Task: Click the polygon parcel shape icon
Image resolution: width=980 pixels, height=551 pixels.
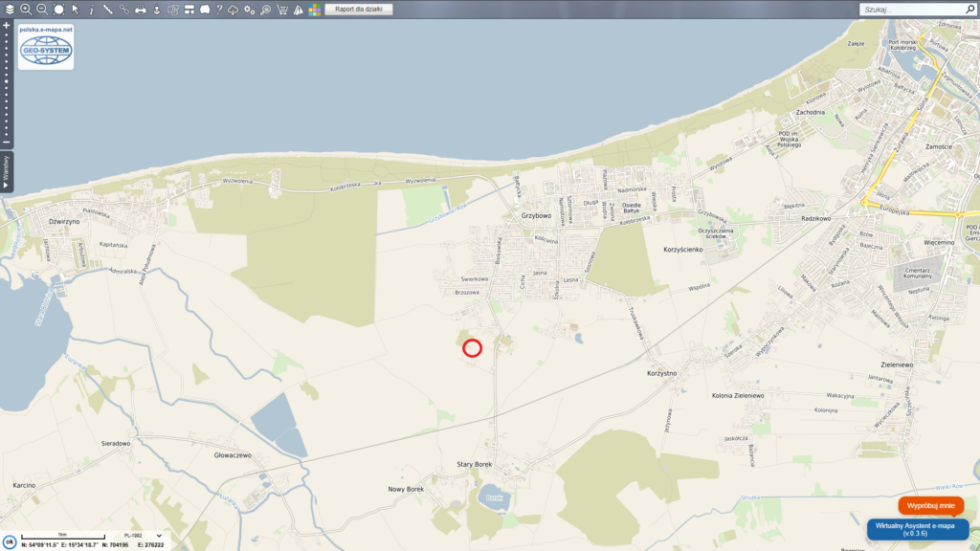Action: 205,10
